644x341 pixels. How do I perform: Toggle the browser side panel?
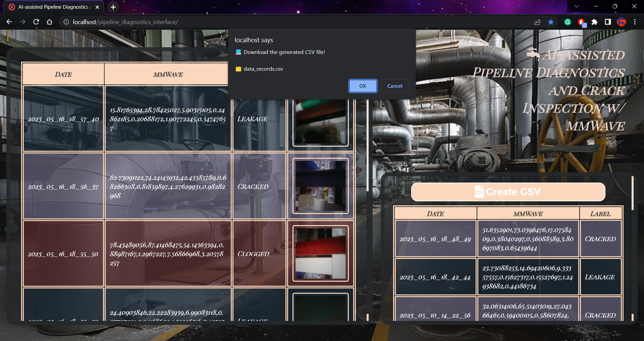608,22
